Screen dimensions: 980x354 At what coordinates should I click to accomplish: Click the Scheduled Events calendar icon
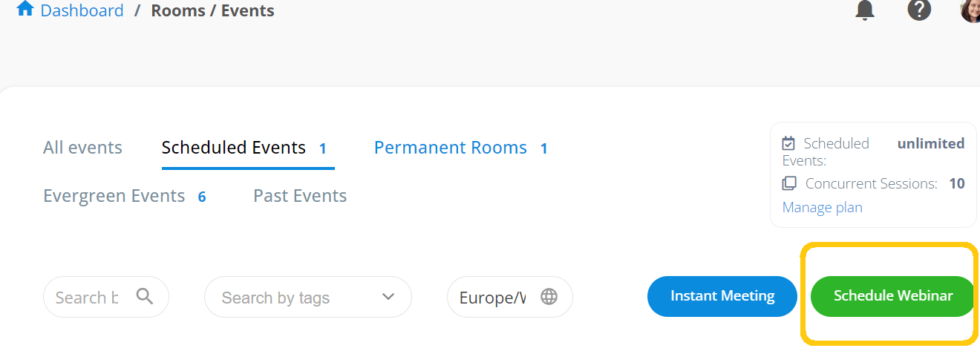point(789,143)
